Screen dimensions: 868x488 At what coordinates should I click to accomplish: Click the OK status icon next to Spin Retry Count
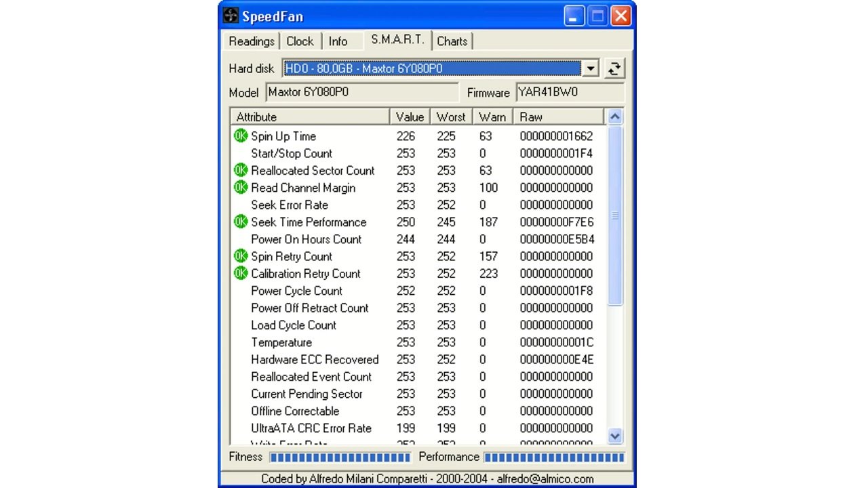pos(240,256)
